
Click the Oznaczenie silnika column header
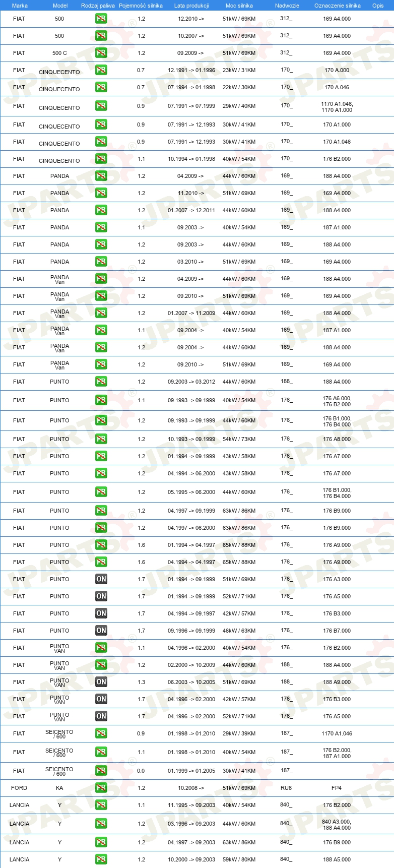pyautogui.click(x=338, y=6)
